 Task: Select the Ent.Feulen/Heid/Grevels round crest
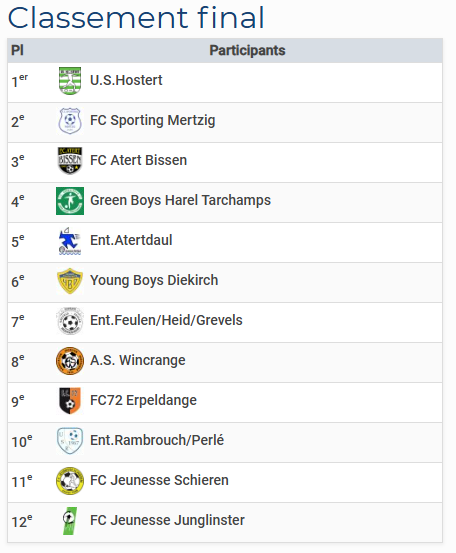tap(70, 321)
